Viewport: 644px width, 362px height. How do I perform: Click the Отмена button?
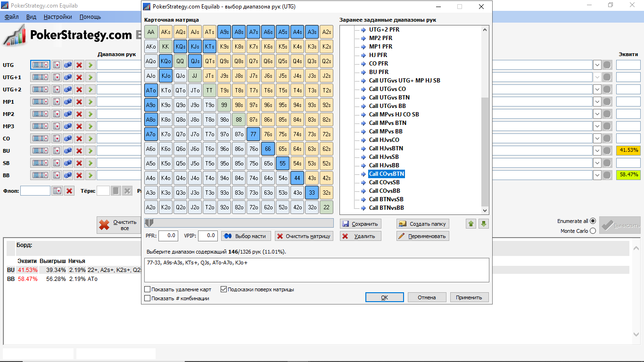click(427, 297)
